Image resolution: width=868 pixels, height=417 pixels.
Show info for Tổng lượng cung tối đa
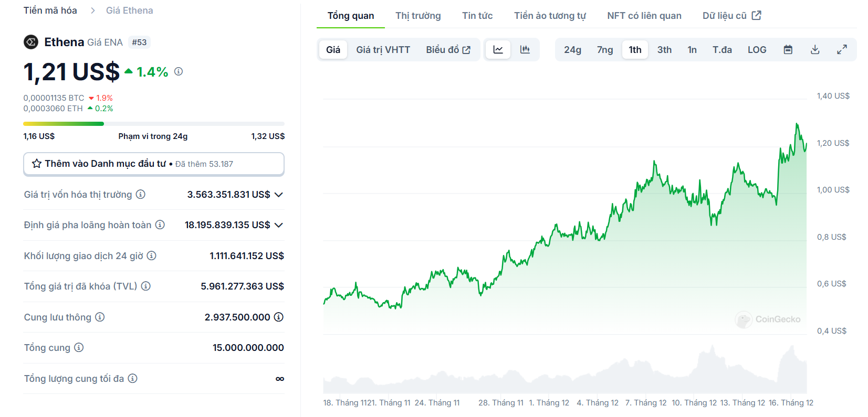133,378
